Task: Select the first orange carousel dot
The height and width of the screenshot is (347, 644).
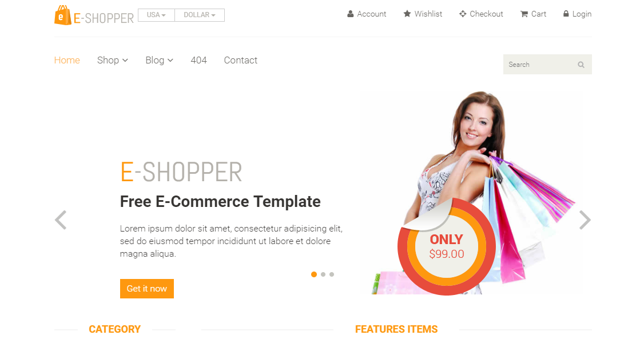Action: tap(314, 274)
